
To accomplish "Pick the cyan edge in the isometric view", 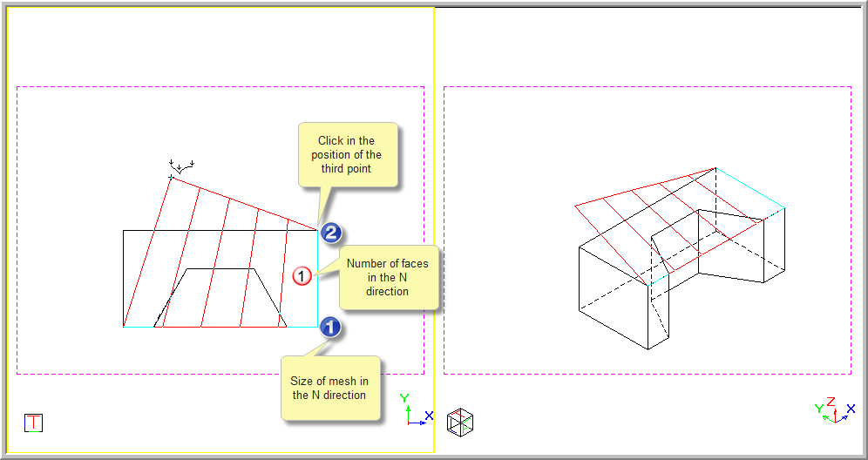I will click(x=749, y=188).
